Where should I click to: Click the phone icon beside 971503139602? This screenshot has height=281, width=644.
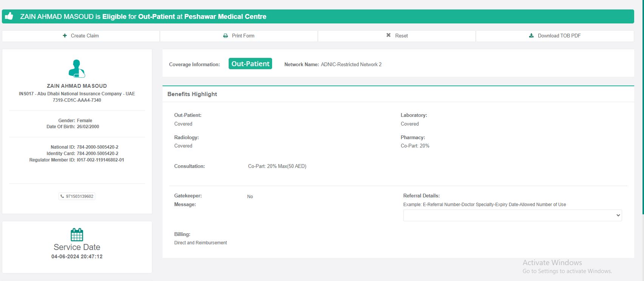(x=62, y=196)
